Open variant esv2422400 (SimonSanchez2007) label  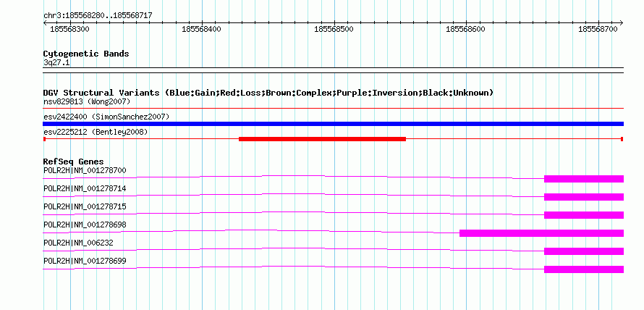click(106, 117)
